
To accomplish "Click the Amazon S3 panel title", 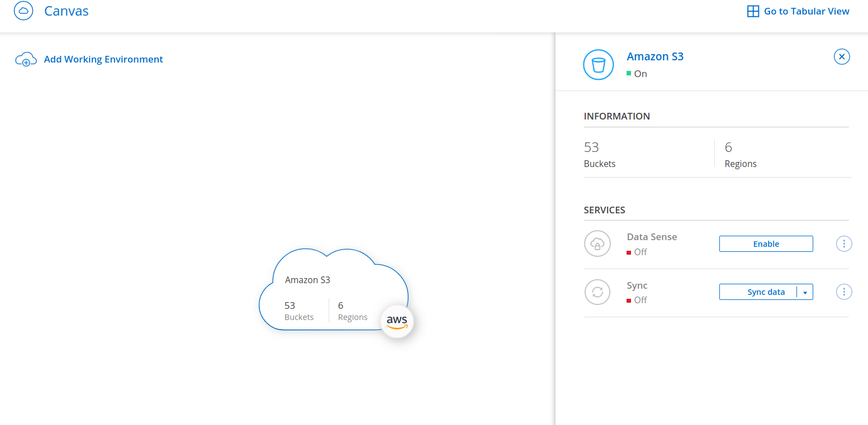I will point(655,56).
